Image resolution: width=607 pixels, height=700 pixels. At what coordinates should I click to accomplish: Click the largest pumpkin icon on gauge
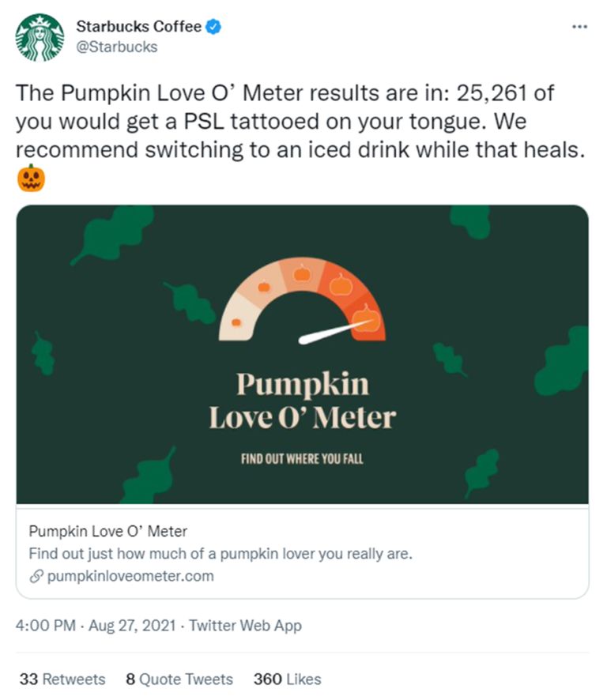[366, 318]
